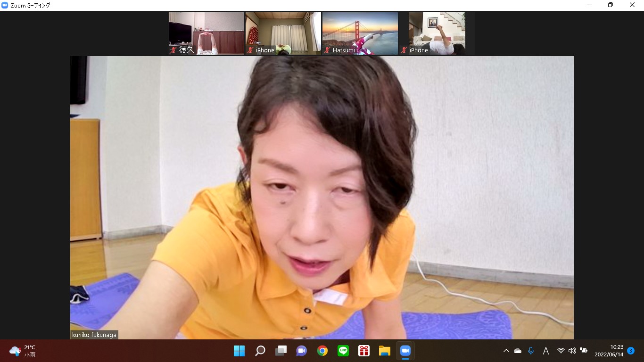Click the microphone tray icon

point(531,351)
